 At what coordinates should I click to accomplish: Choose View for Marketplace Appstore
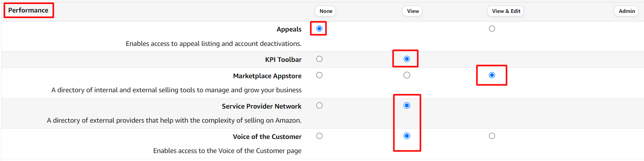point(407,75)
